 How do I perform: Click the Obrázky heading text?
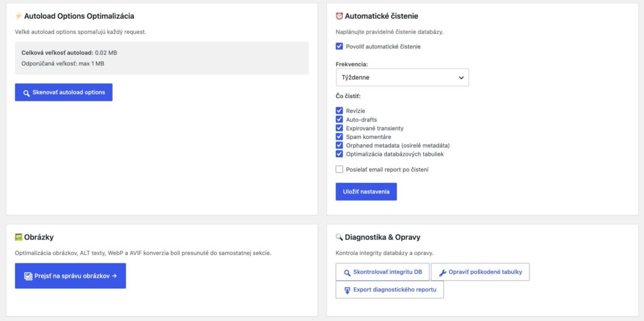(39, 237)
